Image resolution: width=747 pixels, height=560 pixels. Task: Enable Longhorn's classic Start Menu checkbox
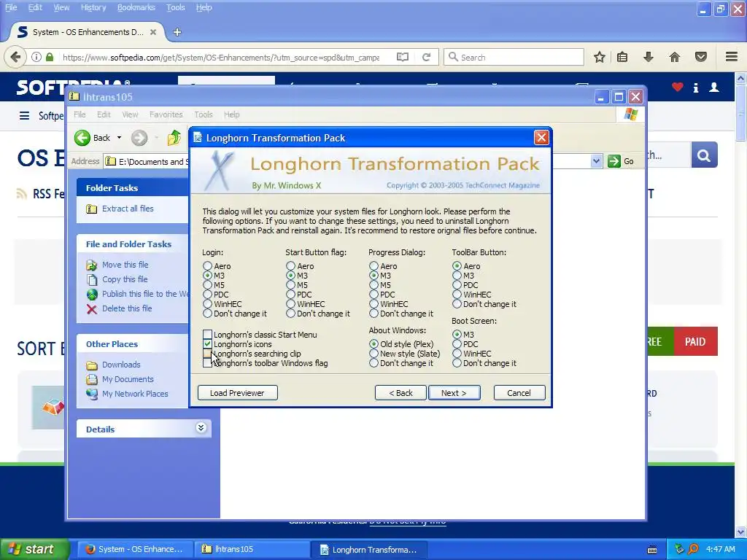coord(207,334)
